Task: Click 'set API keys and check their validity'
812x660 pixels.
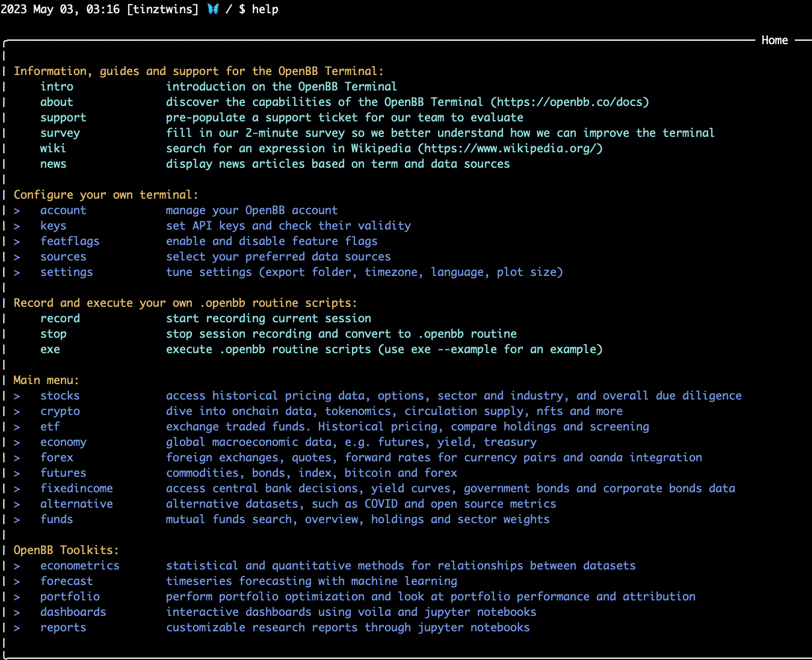Action: 289,226
